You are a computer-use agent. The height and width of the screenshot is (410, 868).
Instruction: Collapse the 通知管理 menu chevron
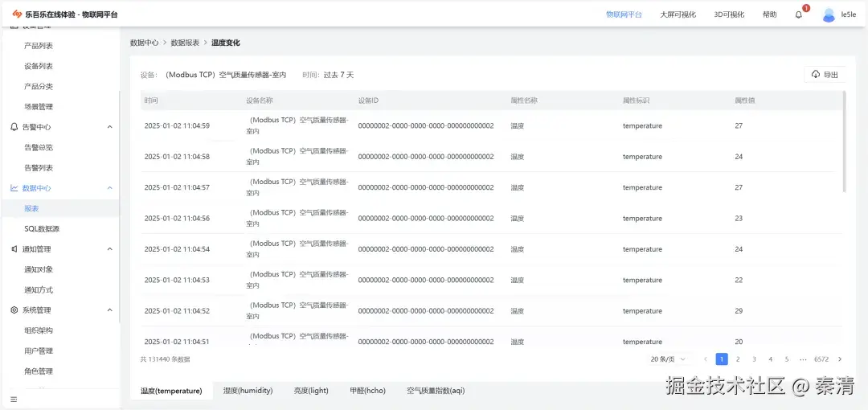109,249
